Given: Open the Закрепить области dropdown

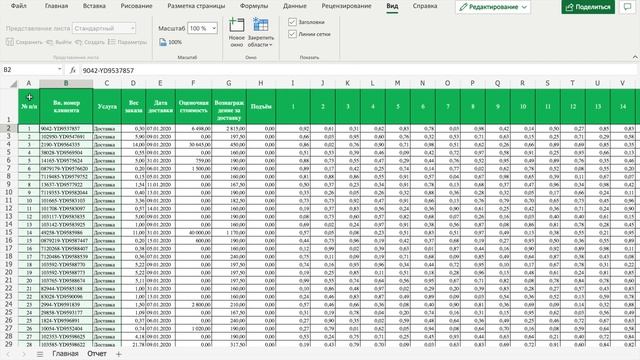Looking at the screenshot, I should coord(260,32).
